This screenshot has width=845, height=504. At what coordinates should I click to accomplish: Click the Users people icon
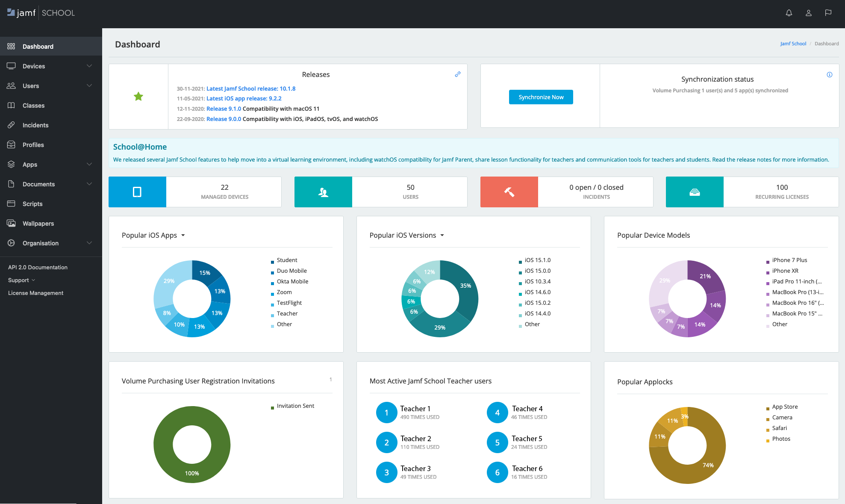(11, 85)
